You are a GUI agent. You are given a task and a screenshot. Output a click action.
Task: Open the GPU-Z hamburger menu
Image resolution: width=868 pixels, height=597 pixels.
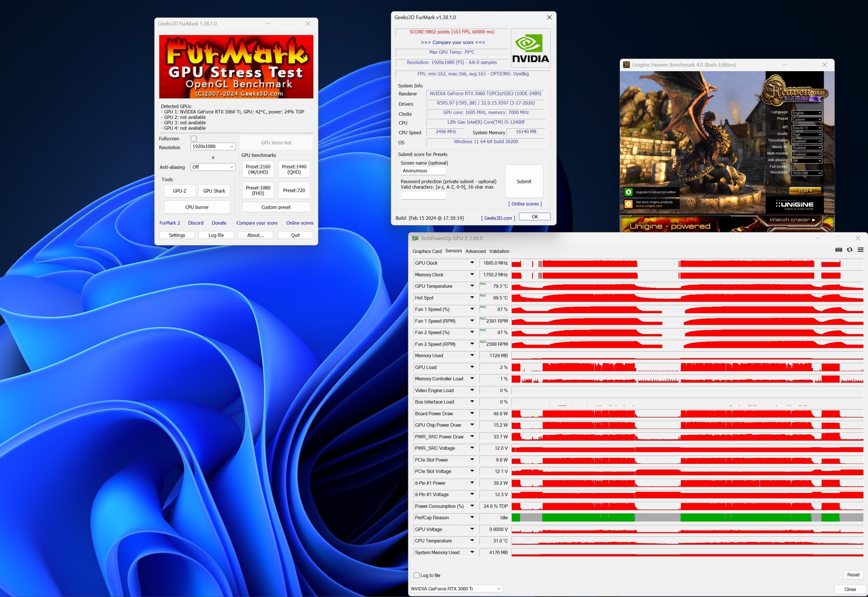[860, 250]
